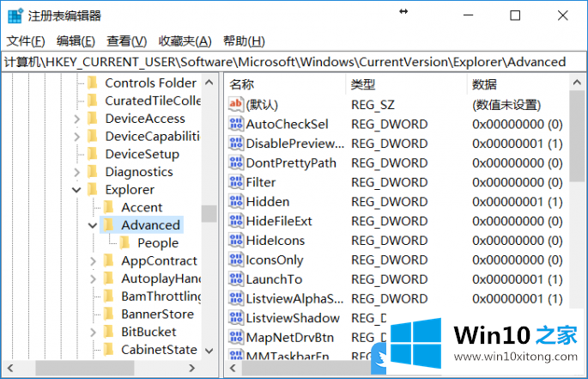Click the Registry Editor app icon in title bar
Viewport: 588px width, 379px height.
pyautogui.click(x=15, y=15)
